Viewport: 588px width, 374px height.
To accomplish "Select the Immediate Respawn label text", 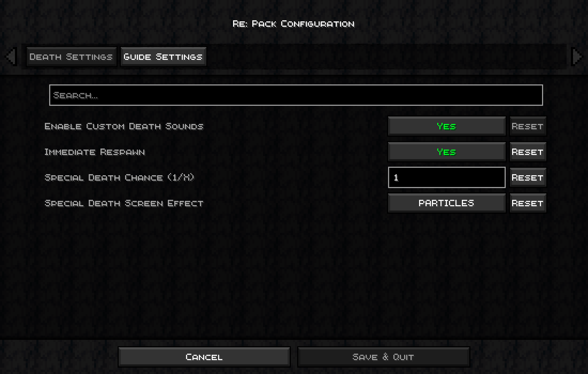I will coord(94,152).
